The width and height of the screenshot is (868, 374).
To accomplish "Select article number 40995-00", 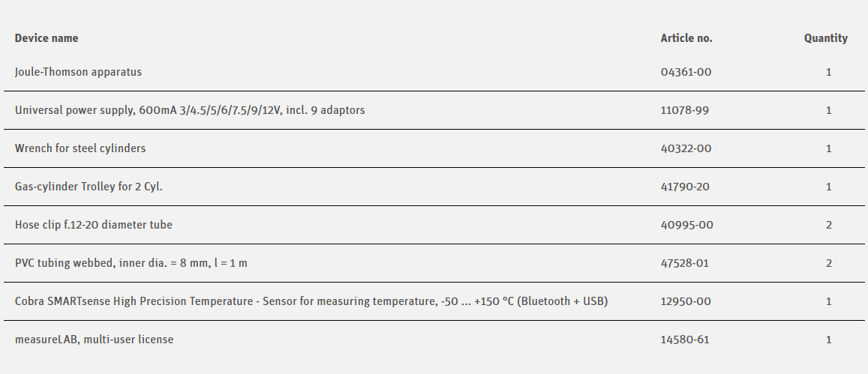I will coord(686,225).
